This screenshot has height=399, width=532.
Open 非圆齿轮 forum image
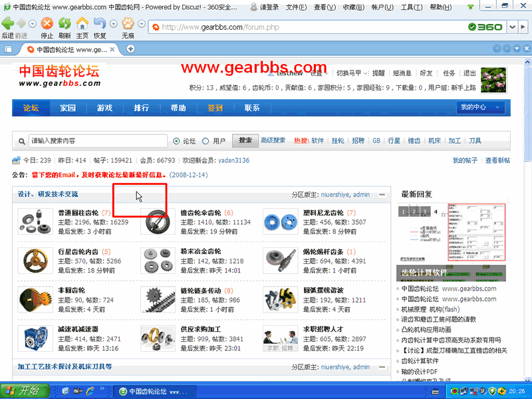(35, 300)
